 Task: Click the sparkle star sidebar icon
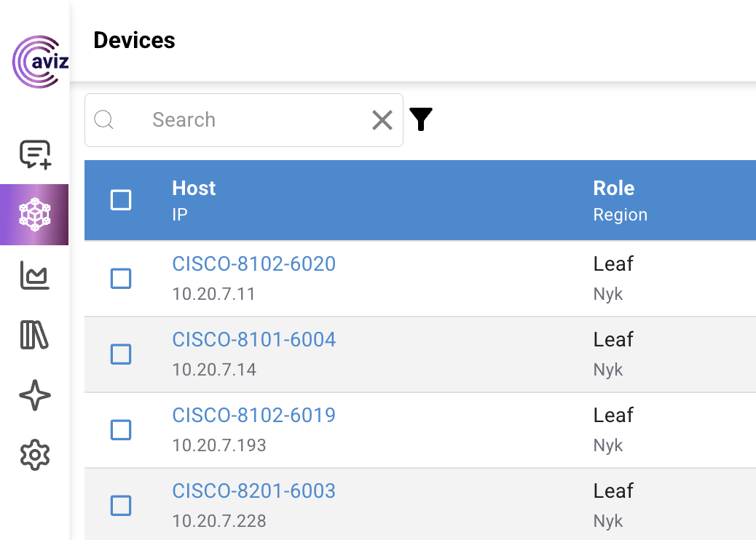pyautogui.click(x=35, y=396)
